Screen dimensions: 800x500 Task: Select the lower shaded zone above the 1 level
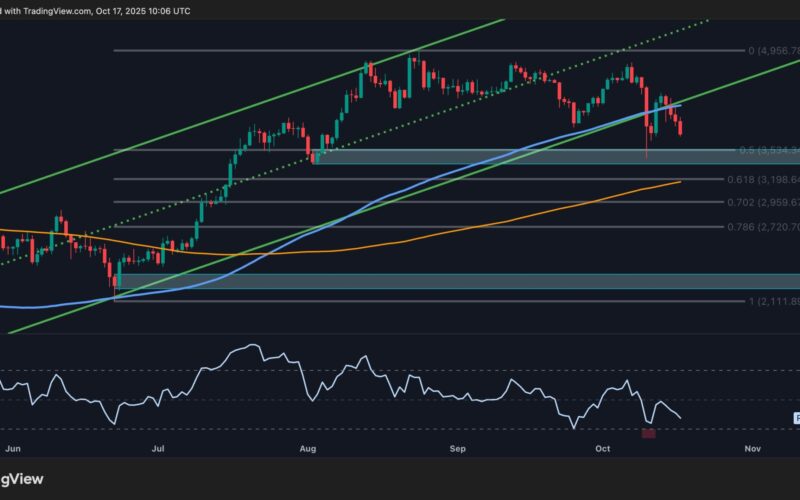coord(450,282)
